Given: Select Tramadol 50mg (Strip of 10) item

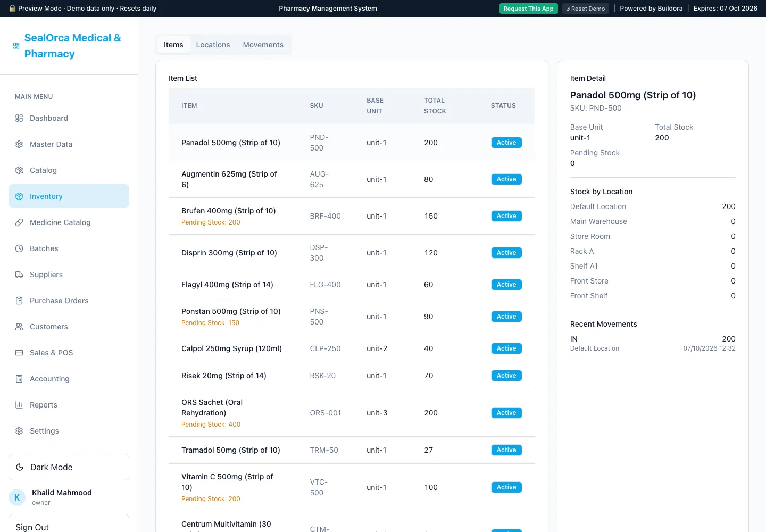Looking at the screenshot, I should 352,450.
